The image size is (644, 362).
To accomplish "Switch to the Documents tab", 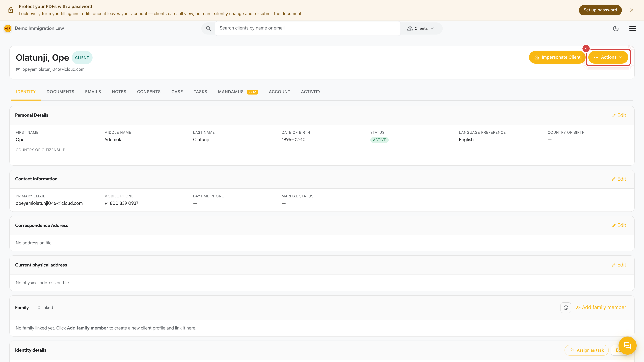I will 60,92.
